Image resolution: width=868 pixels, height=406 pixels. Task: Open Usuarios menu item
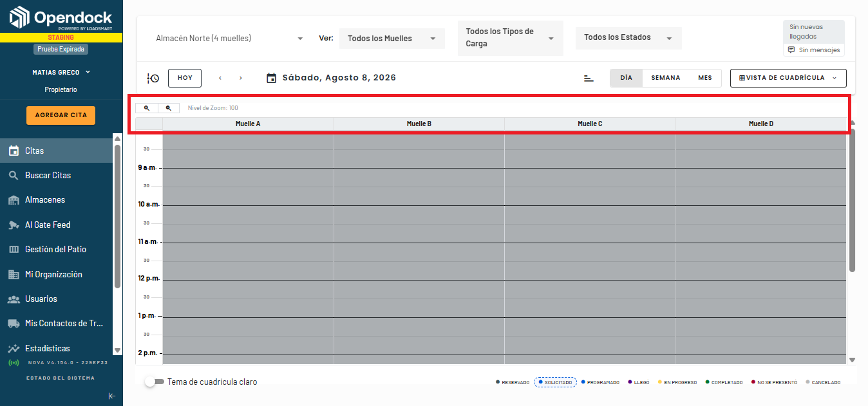click(x=56, y=299)
